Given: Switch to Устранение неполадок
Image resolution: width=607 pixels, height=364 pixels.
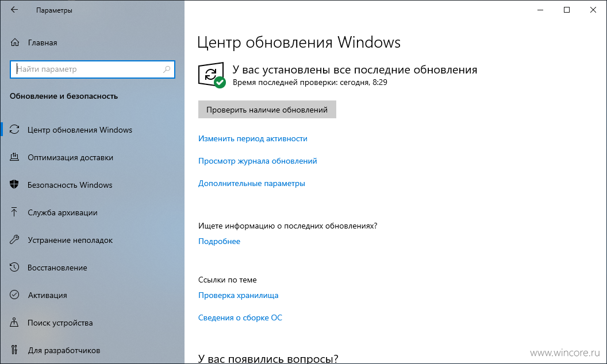Looking at the screenshot, I should 92,240.
